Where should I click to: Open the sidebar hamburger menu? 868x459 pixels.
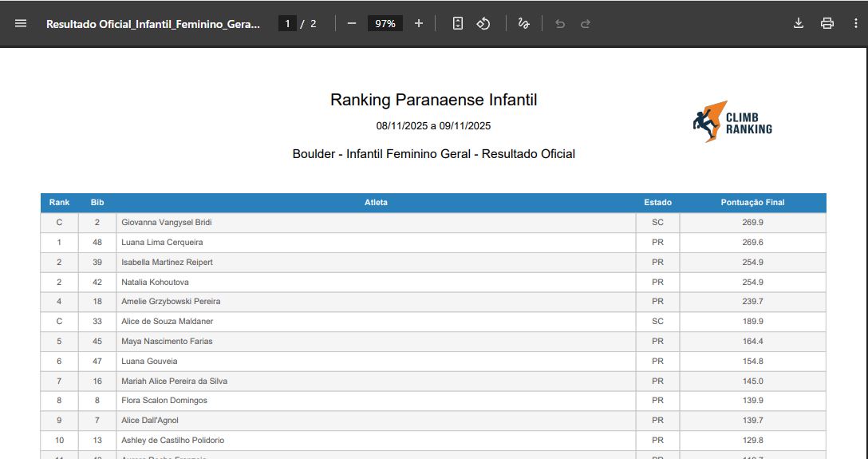pyautogui.click(x=21, y=23)
